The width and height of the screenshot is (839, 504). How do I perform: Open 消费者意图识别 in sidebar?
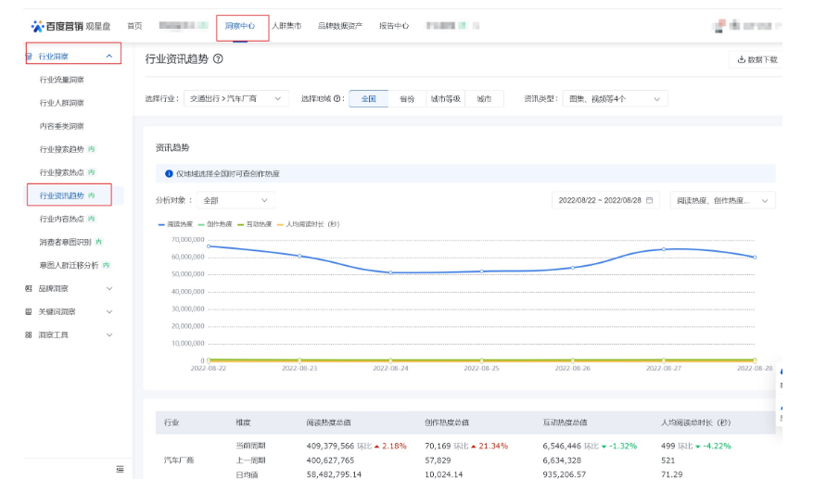65,242
